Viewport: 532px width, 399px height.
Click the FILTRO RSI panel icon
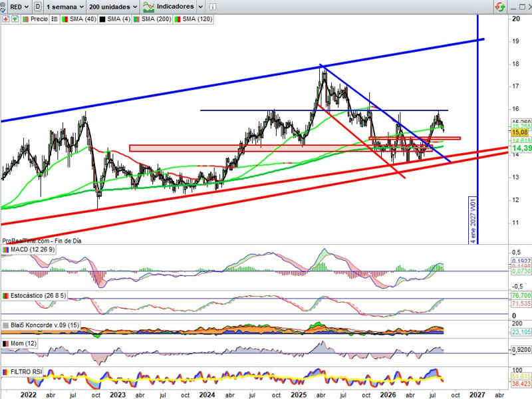point(5,372)
